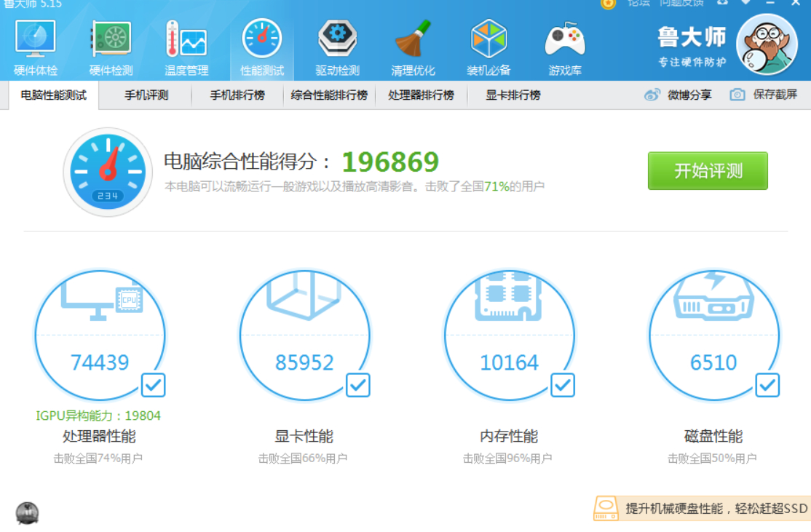Open the 处理器排行榜 tab
Viewport: 811px width, 532px height.
point(421,95)
